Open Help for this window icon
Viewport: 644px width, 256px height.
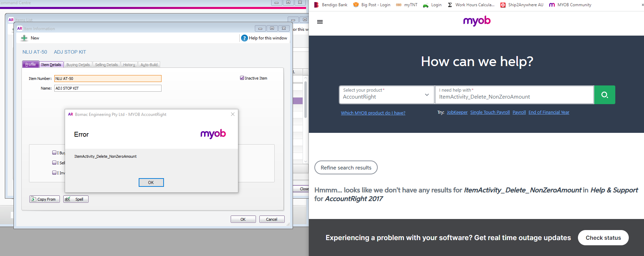pos(244,38)
